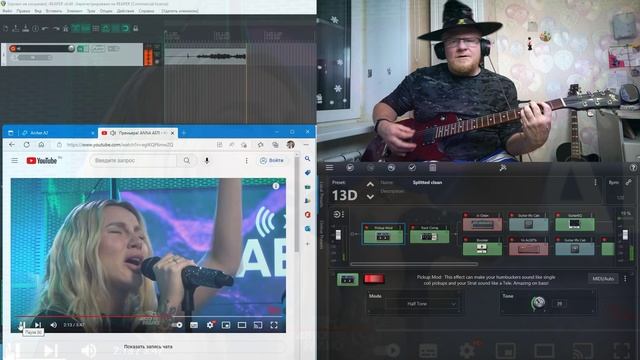This screenshot has height=360, width=640.
Task: Cast the YouTube video to device
Action: pos(258,325)
